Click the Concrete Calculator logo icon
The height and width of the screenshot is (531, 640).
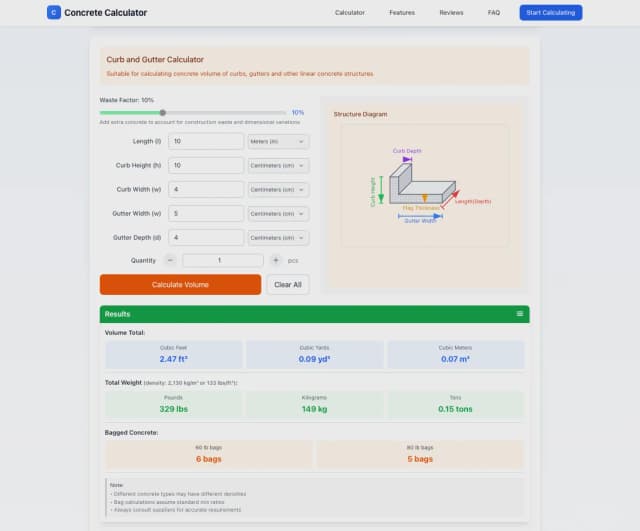click(x=54, y=13)
